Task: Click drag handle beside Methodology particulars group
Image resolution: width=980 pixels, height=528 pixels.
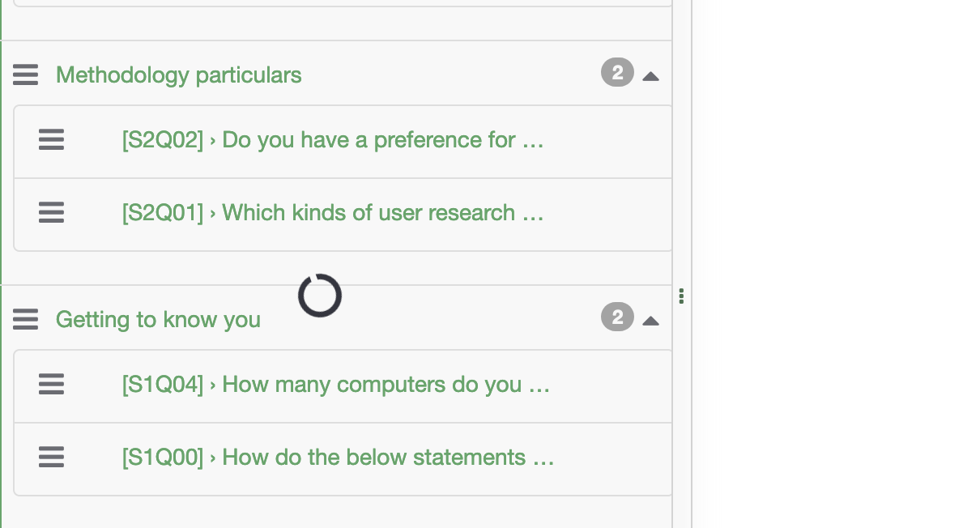Action: [x=26, y=75]
